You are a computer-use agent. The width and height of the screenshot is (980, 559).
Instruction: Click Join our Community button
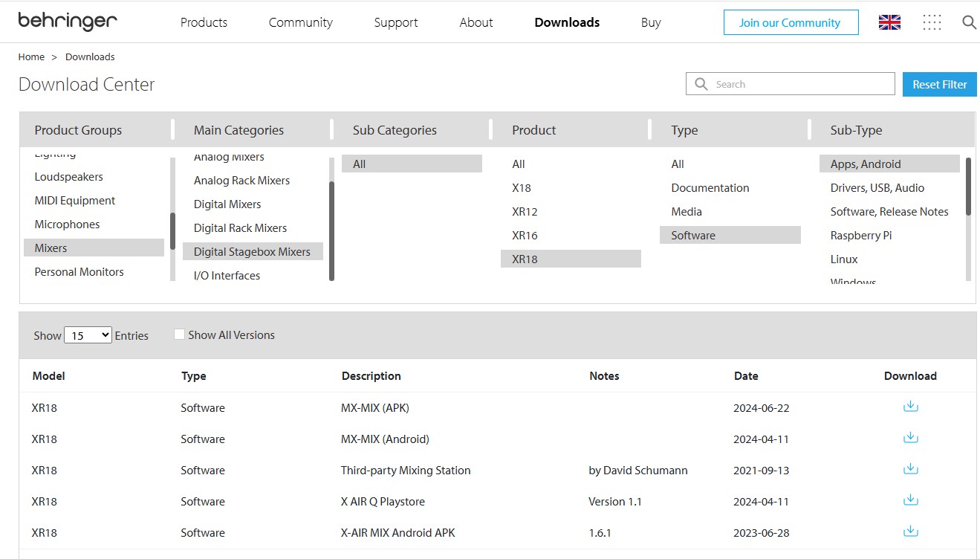[x=791, y=22]
